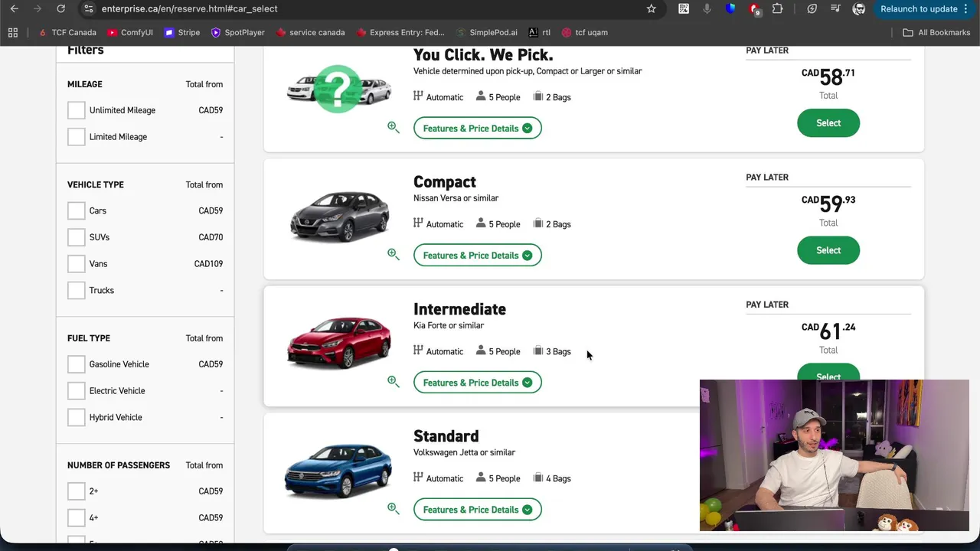Viewport: 980px width, 551px height.
Task: Open the QR code extension
Action: pyautogui.click(x=684, y=8)
